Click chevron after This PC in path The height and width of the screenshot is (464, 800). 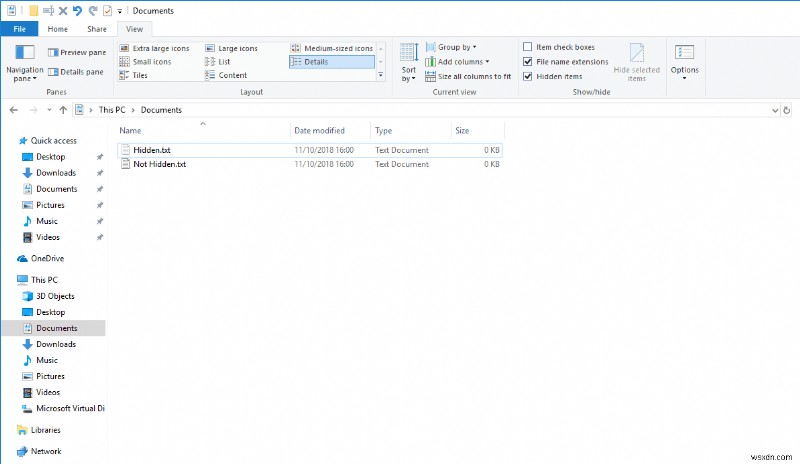pos(133,110)
